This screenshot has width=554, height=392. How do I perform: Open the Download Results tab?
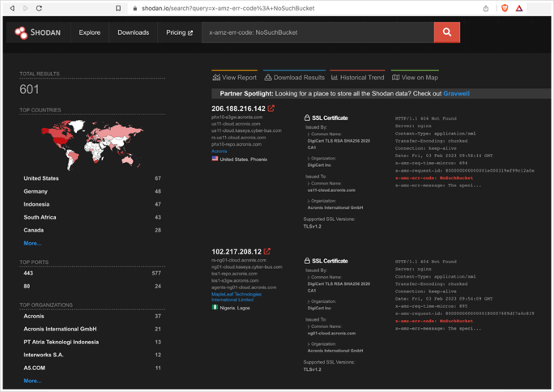(x=294, y=78)
